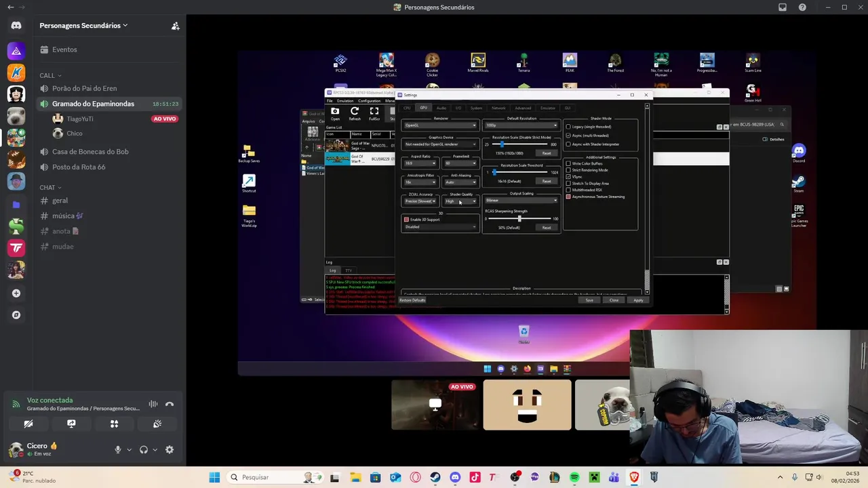Select user TiagoYuTi in voice channel

click(115, 119)
